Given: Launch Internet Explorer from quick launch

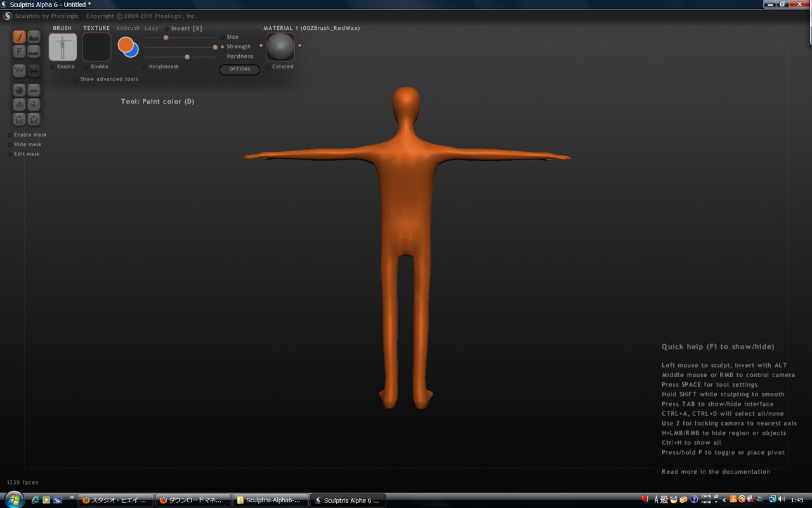Looking at the screenshot, I should click(x=36, y=500).
